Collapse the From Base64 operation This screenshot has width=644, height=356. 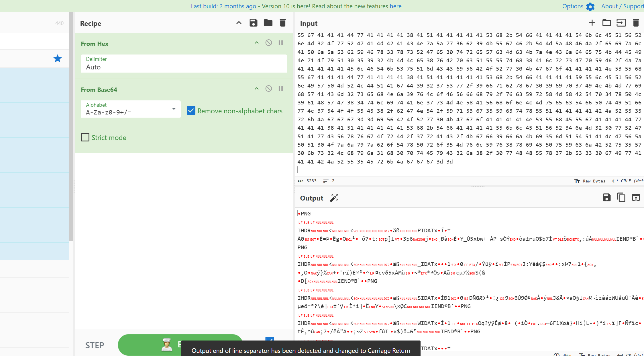[256, 89]
